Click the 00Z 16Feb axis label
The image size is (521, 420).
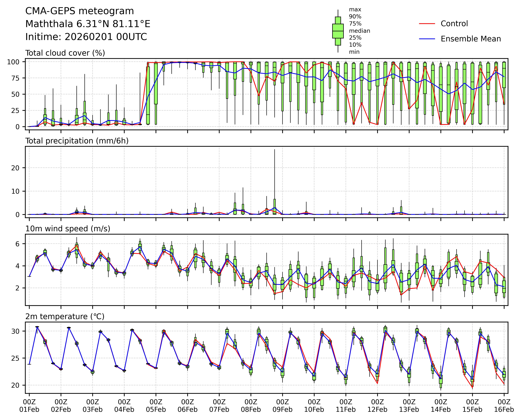[504, 406]
